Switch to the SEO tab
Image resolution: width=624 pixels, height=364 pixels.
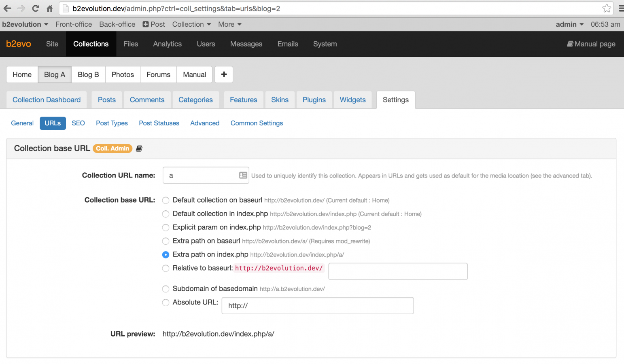click(x=78, y=123)
